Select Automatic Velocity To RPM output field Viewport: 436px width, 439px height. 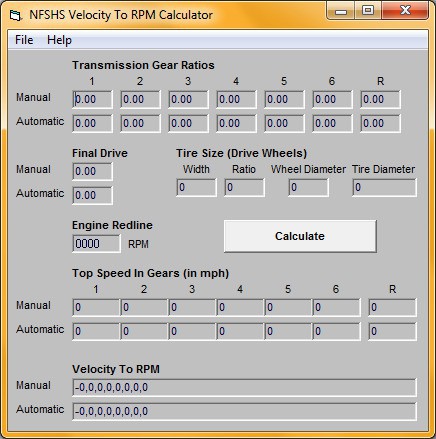tap(244, 411)
